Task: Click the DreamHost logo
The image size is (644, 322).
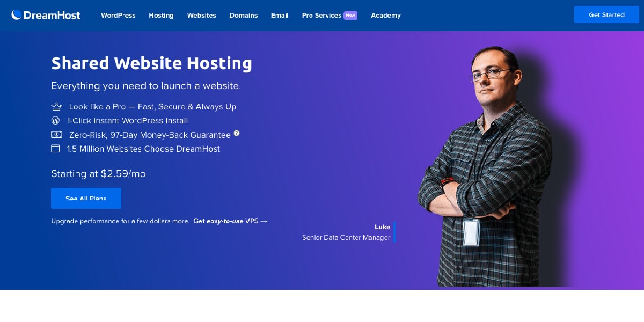Action: (x=46, y=15)
